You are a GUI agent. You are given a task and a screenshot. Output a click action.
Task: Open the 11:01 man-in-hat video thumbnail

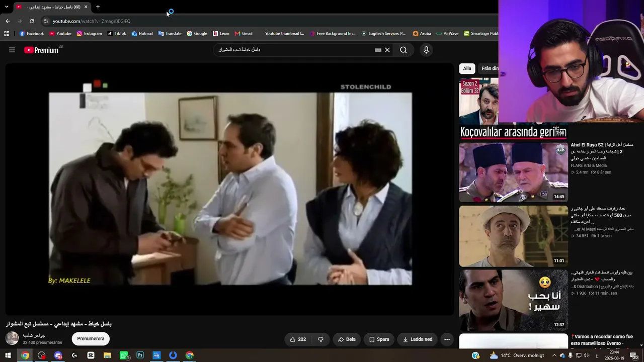513,236
